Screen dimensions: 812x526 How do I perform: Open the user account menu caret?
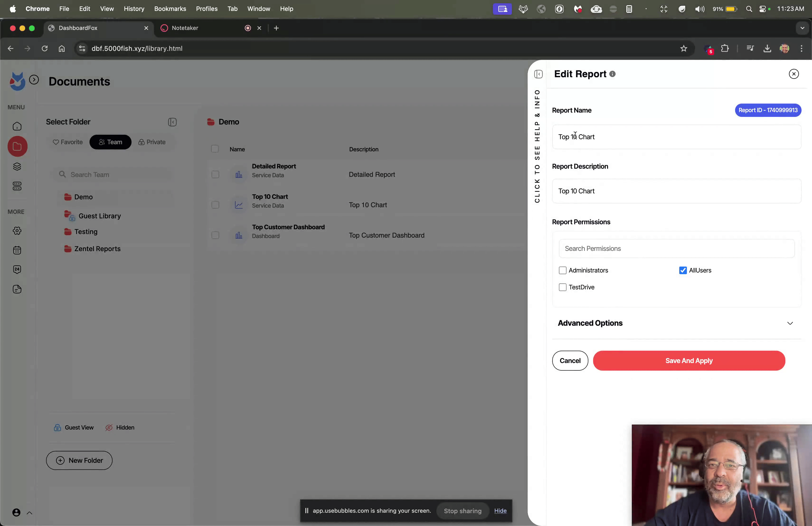[x=30, y=513]
